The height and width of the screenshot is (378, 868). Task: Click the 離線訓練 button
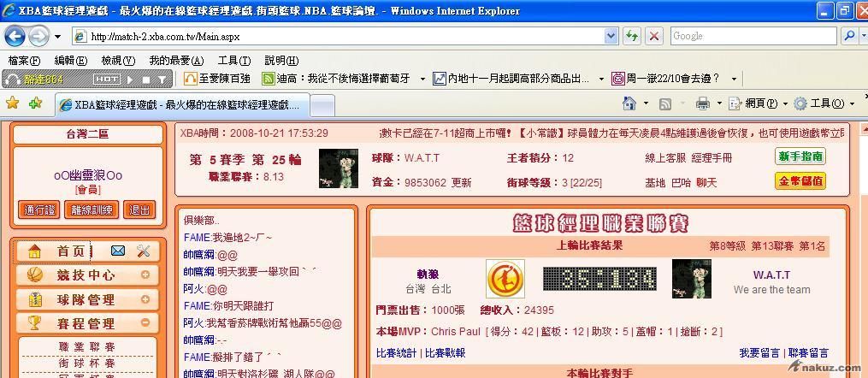coord(92,210)
